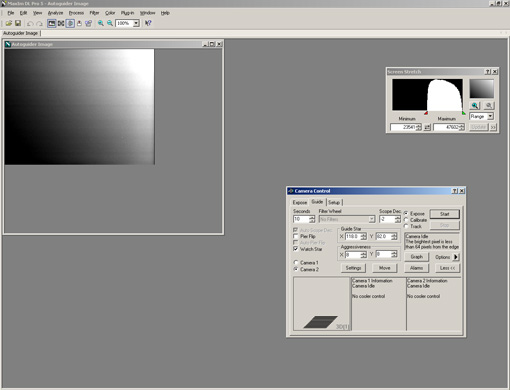
Task: Adjust the Aggressiveness X spinner
Action: [x=364, y=255]
